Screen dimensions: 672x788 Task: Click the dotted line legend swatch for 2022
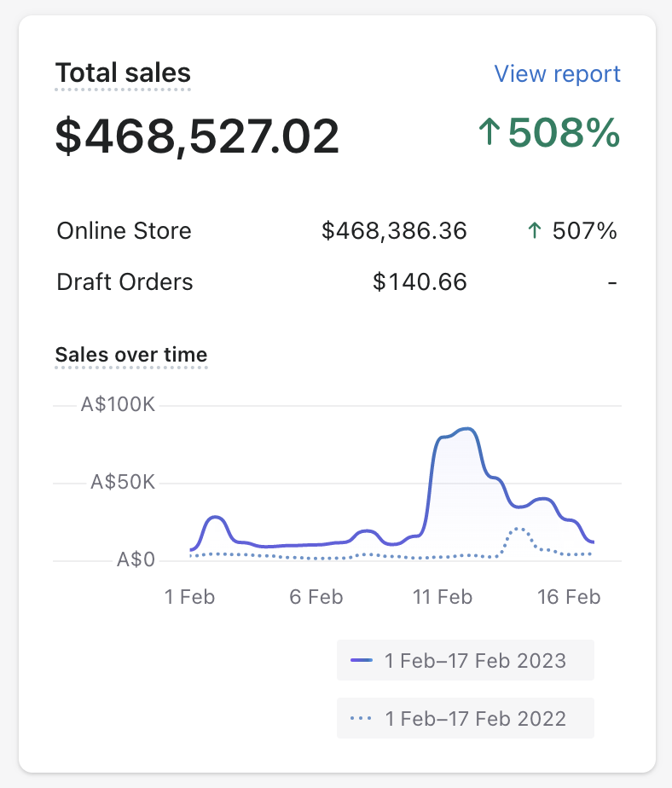(362, 719)
